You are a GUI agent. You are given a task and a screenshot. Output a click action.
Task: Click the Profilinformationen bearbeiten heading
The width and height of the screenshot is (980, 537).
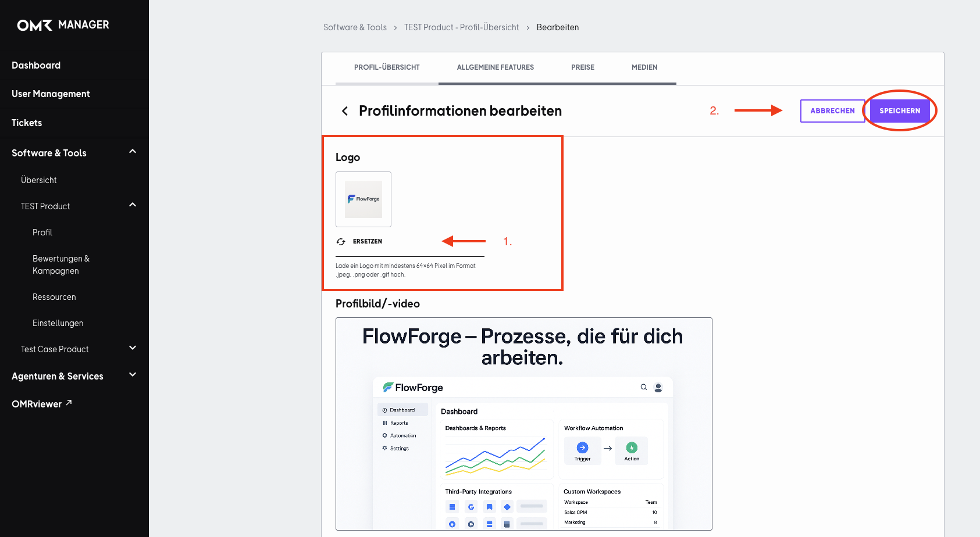click(x=460, y=111)
